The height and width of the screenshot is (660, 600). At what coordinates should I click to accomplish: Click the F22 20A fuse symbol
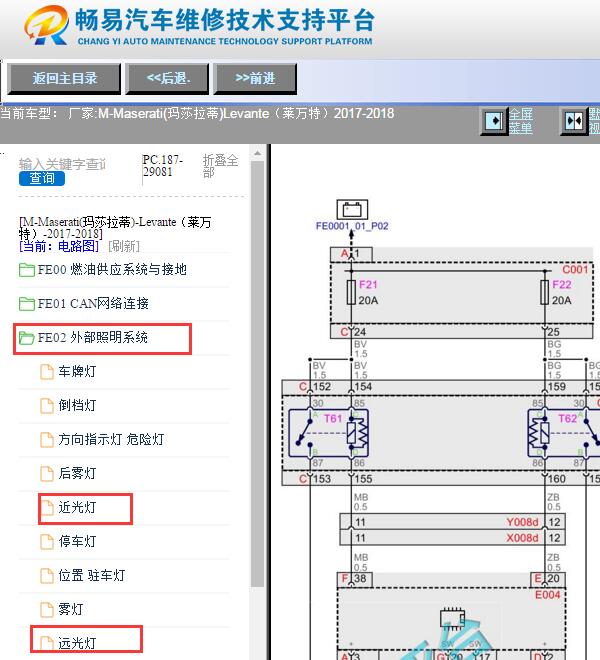click(x=544, y=292)
